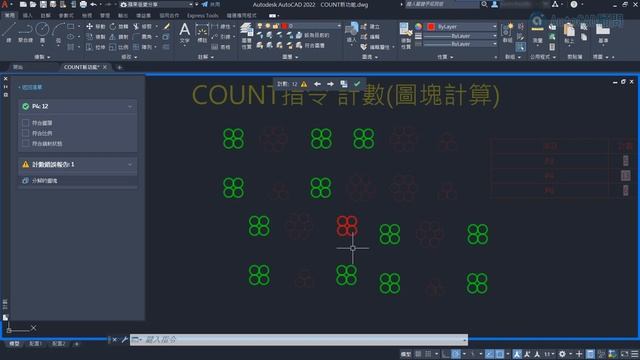Open the Express Tools ribbon tab

pos(203,16)
